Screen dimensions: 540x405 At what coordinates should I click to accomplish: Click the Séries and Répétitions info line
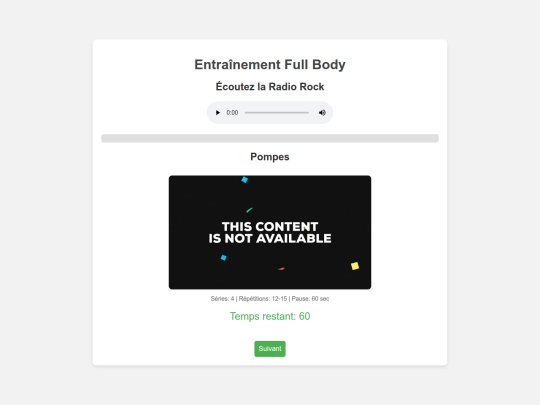coord(270,299)
